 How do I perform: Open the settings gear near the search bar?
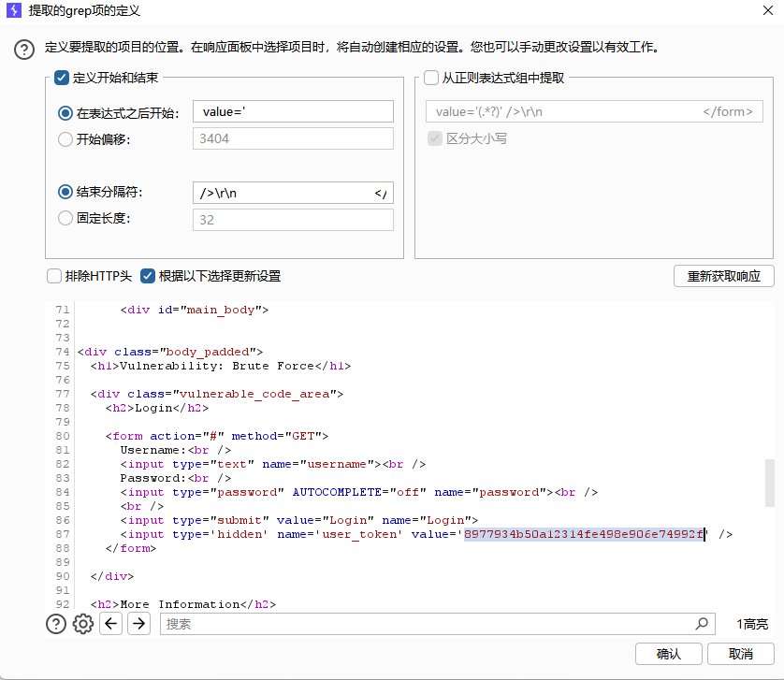click(83, 624)
